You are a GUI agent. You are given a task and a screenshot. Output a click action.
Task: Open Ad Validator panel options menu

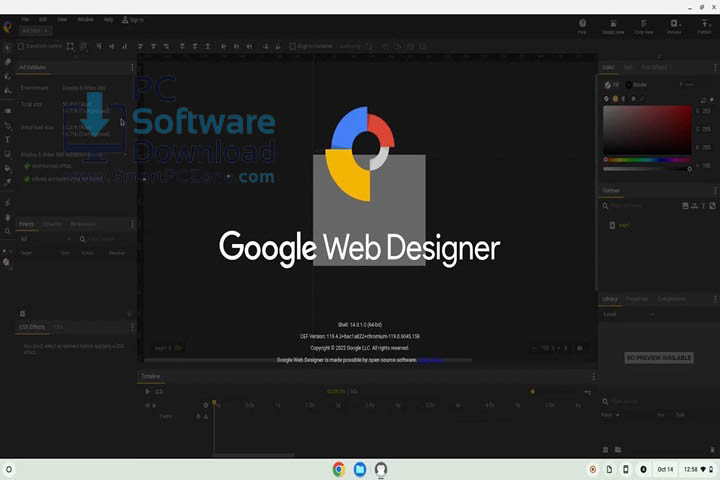[132, 68]
